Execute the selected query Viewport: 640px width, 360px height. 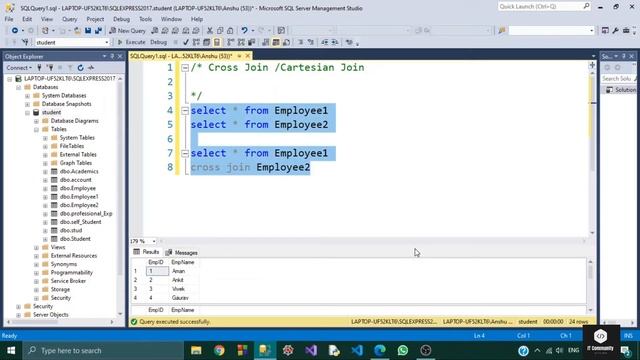pos(131,42)
